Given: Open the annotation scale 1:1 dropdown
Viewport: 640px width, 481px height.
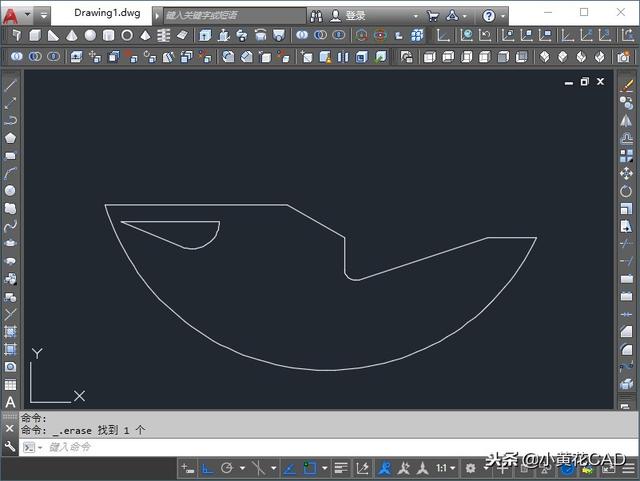Looking at the screenshot, I should click(444, 468).
